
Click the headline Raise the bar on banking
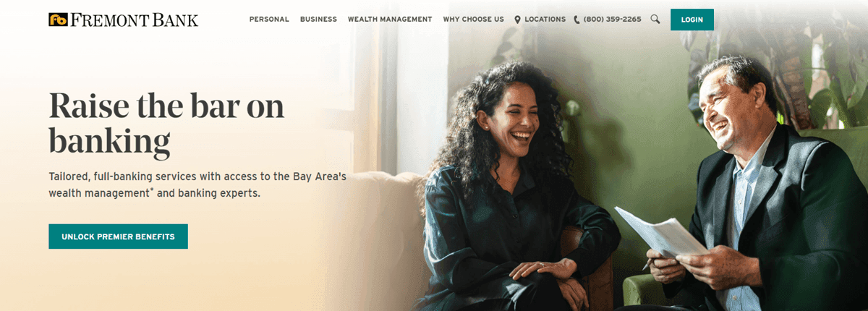(x=166, y=124)
